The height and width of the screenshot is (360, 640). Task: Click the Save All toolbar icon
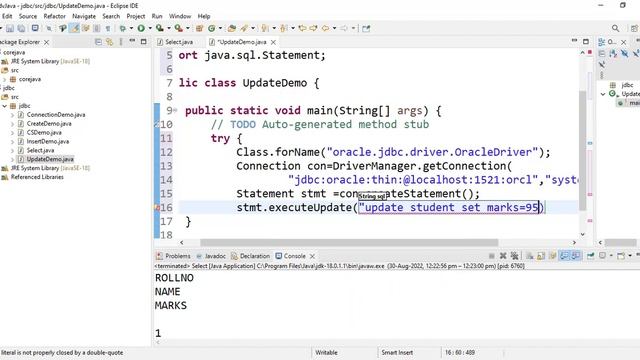pyautogui.click(x=21, y=28)
